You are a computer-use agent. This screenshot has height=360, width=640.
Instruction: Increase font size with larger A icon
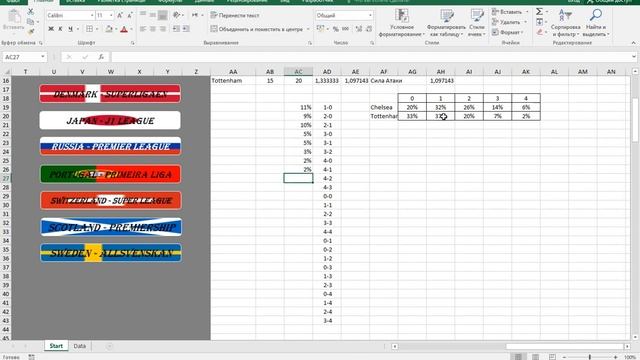click(x=120, y=16)
